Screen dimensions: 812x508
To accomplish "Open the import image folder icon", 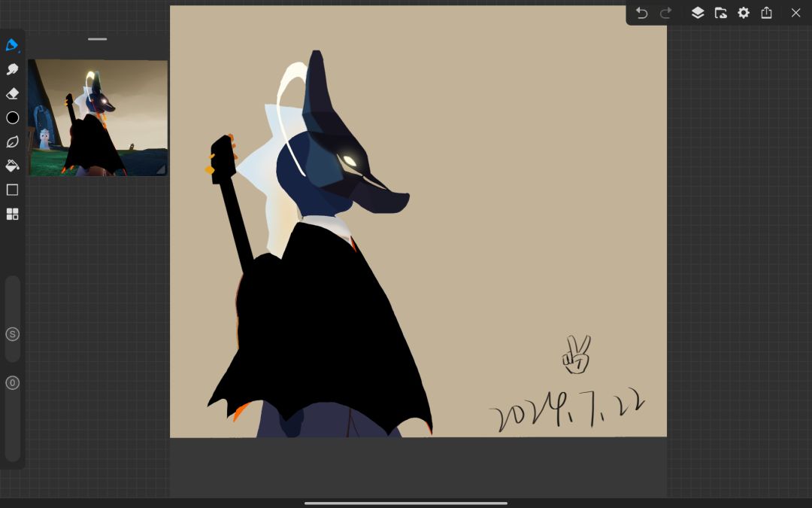I will 720,13.
